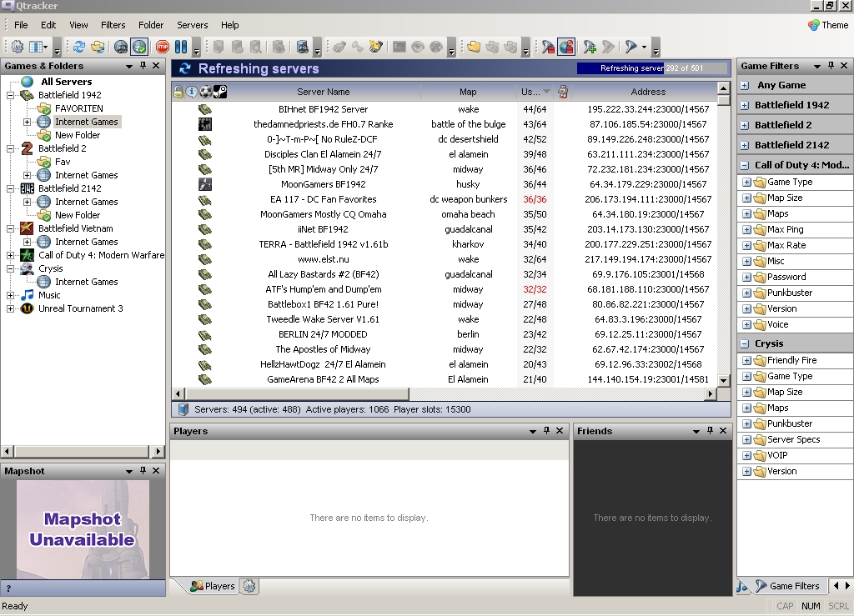Toggle auto-hide pin on Friends panel
Viewport: 854px width, 616px height.
point(710,431)
